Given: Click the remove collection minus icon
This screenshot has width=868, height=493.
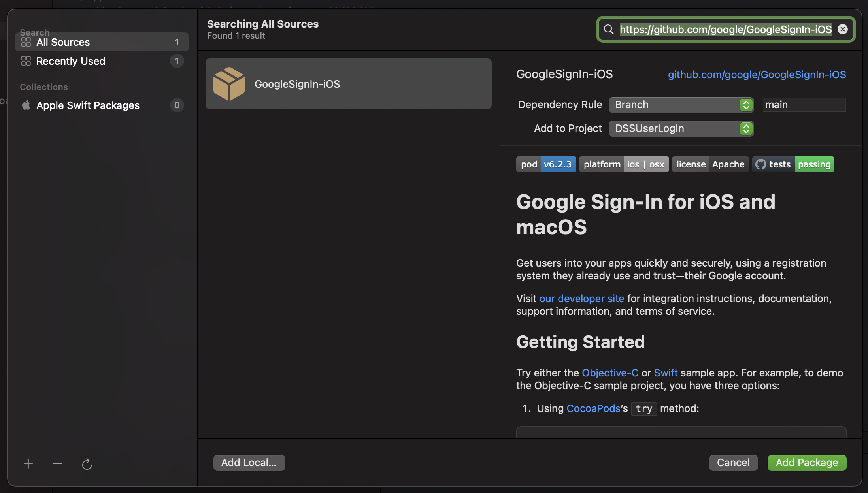Looking at the screenshot, I should (57, 463).
